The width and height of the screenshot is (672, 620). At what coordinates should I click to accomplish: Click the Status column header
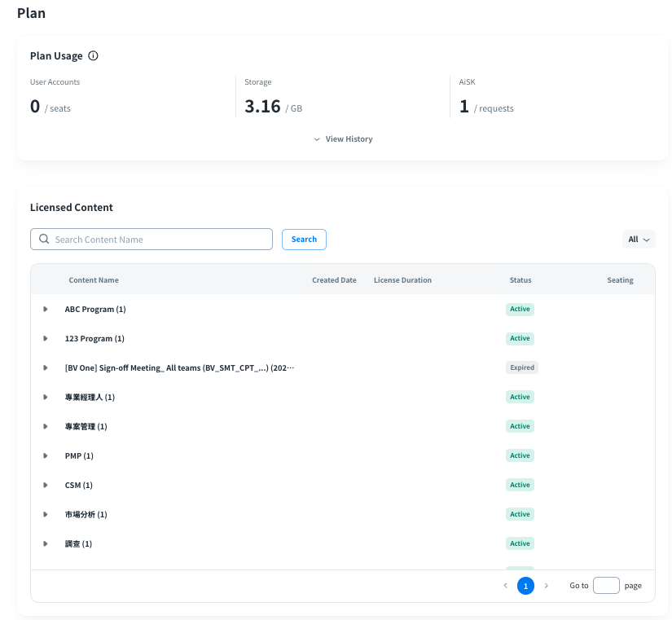tap(520, 280)
